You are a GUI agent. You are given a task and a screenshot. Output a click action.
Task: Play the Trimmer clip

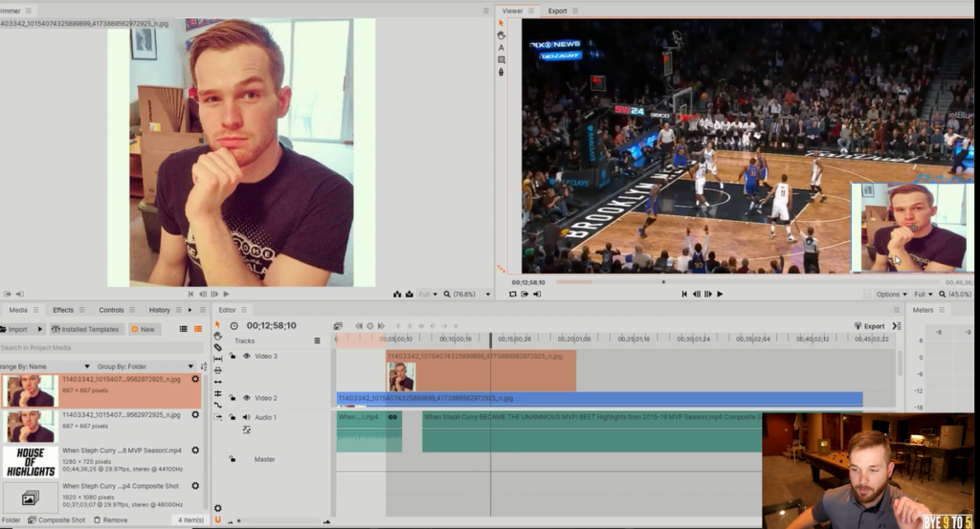coord(226,295)
